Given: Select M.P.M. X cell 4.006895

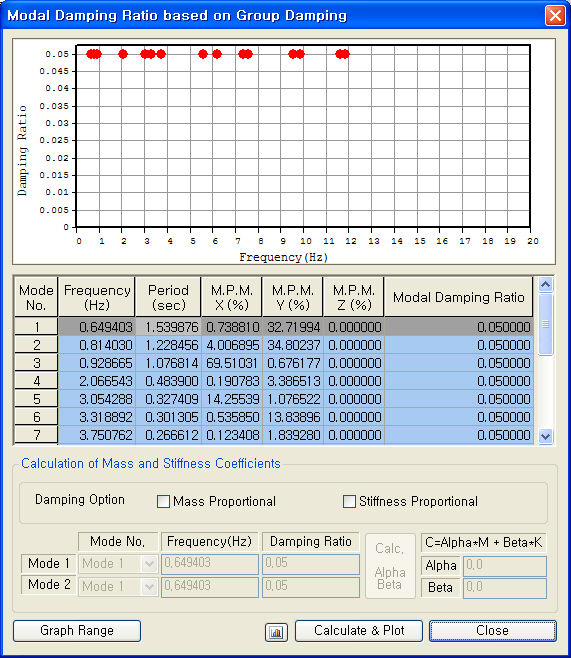Looking at the screenshot, I should 232,345.
